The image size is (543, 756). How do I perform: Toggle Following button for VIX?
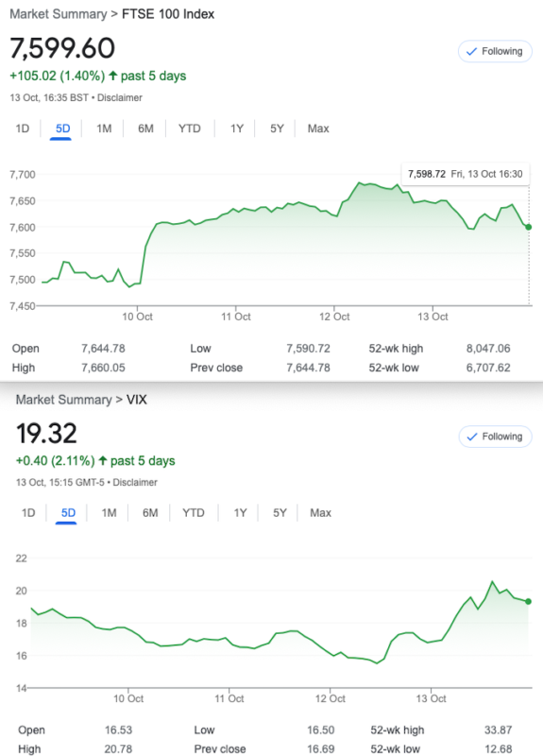(495, 437)
